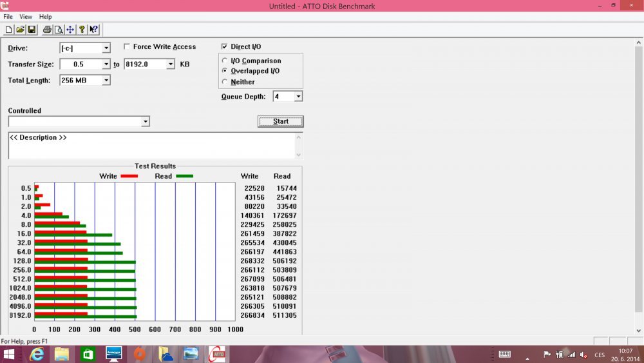Open the Total Length dropdown
Image resolution: width=644 pixels, height=363 pixels.
pos(106,81)
